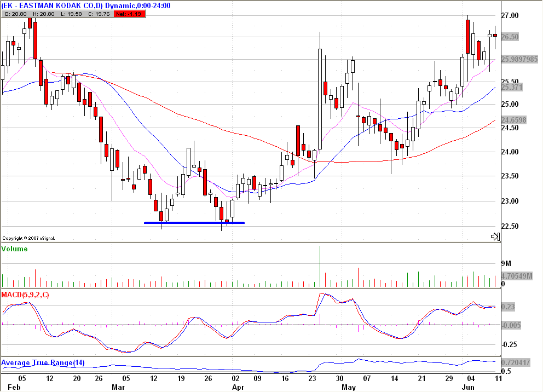
Task: Select the blue horizontal support line
Action: 194,223
